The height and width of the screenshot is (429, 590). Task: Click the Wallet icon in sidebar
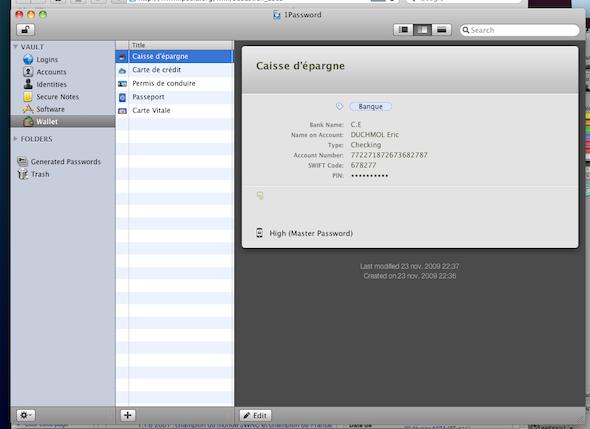click(29, 121)
